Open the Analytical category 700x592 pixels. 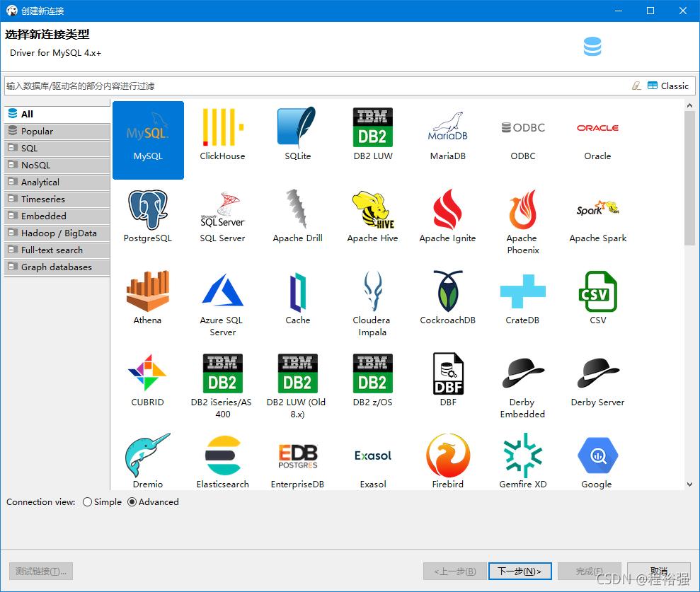pyautogui.click(x=57, y=182)
